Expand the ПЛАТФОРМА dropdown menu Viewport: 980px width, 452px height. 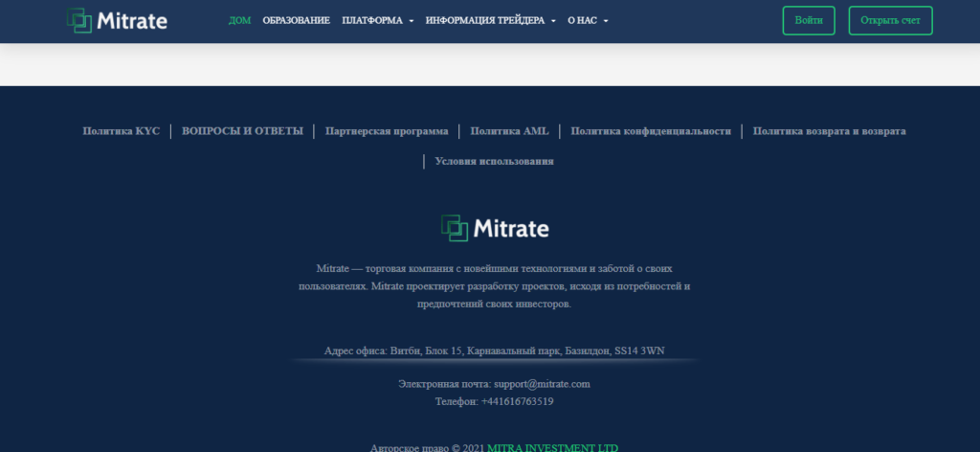pos(377,21)
